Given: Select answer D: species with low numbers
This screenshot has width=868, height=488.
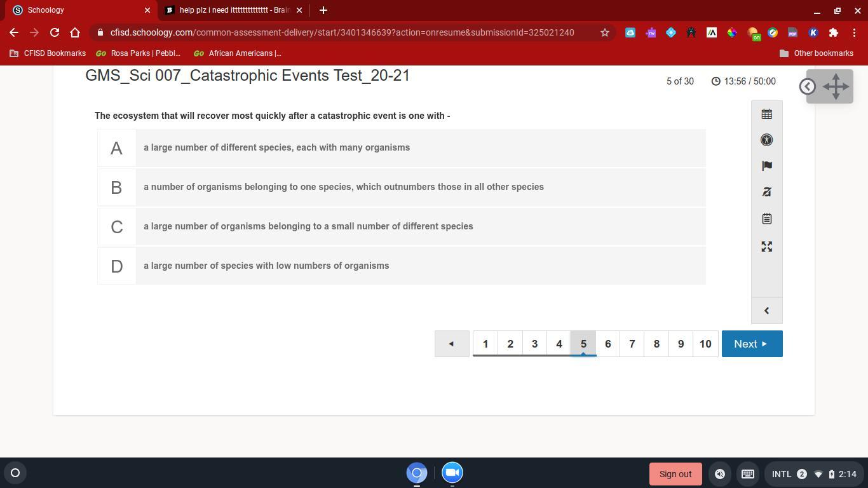Looking at the screenshot, I should point(402,266).
